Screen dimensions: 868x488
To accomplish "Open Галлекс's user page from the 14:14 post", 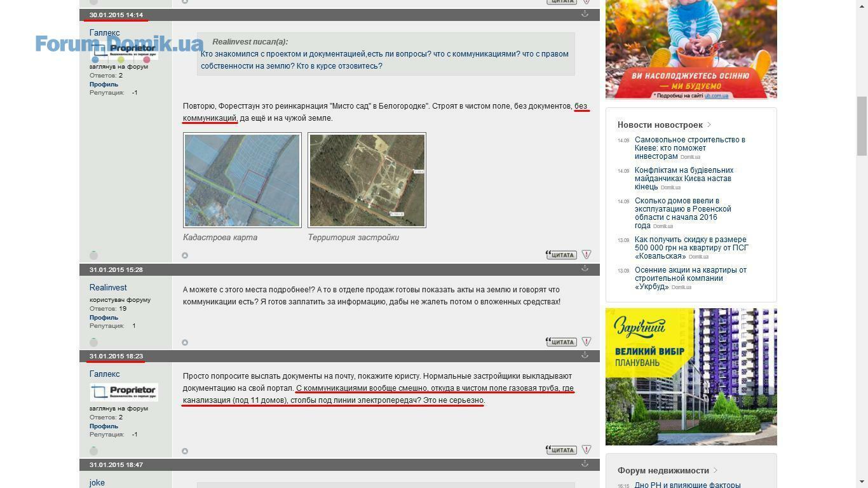I will point(104,32).
